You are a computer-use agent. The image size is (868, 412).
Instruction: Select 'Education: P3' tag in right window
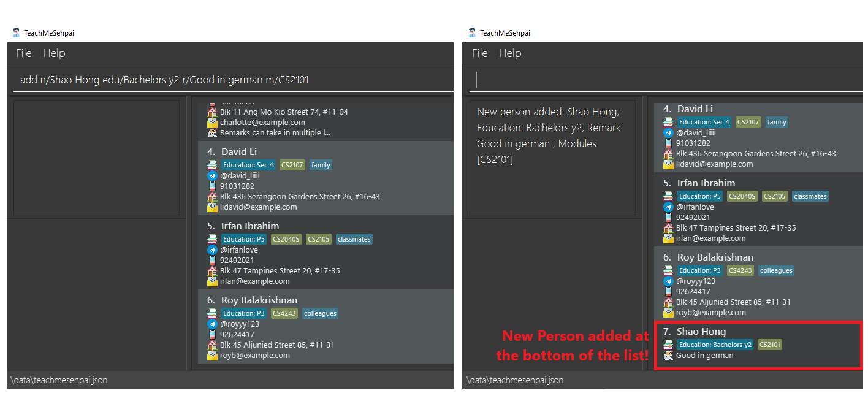click(700, 270)
